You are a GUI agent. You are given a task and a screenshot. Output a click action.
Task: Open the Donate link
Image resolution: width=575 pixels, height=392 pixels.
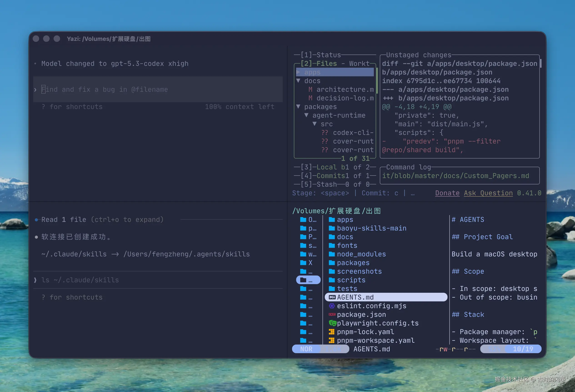click(447, 193)
